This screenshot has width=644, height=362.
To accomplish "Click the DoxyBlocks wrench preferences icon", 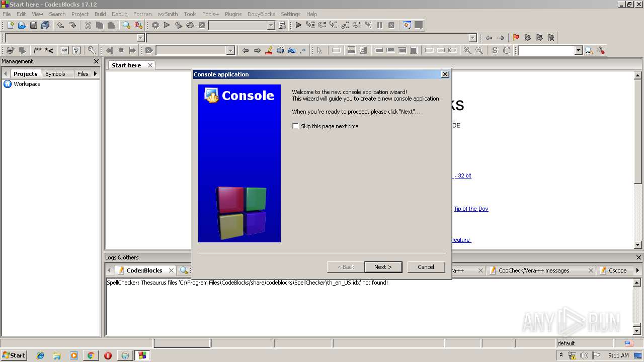I will (x=92, y=50).
